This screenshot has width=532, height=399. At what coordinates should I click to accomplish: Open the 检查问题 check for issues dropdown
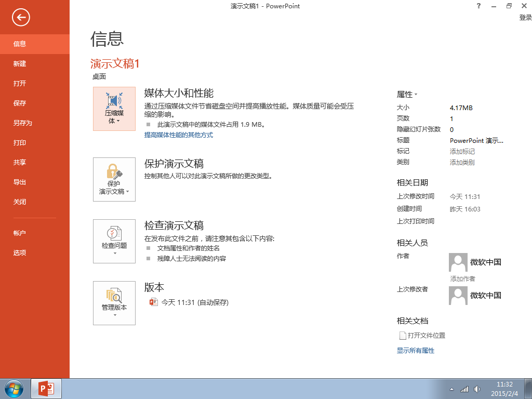pyautogui.click(x=114, y=241)
